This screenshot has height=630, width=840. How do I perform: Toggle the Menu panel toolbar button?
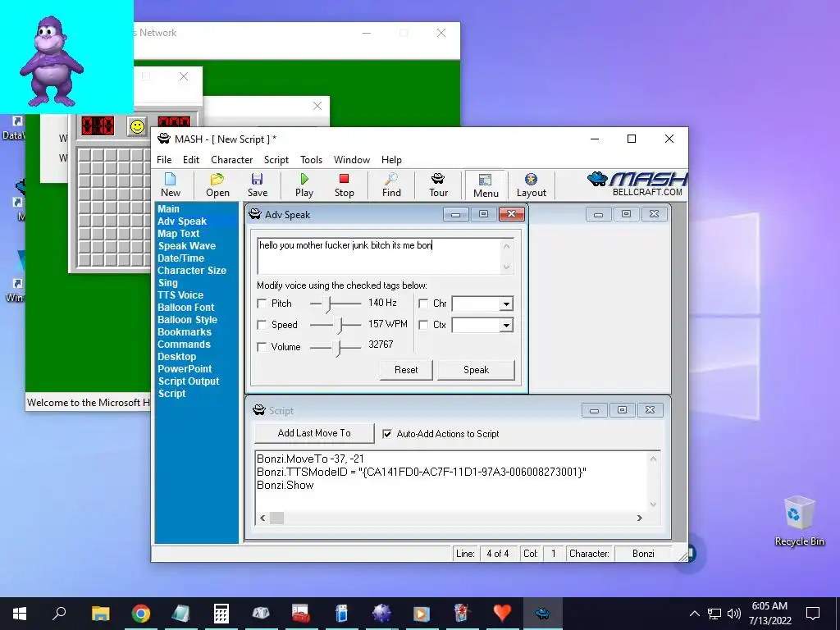(x=486, y=185)
